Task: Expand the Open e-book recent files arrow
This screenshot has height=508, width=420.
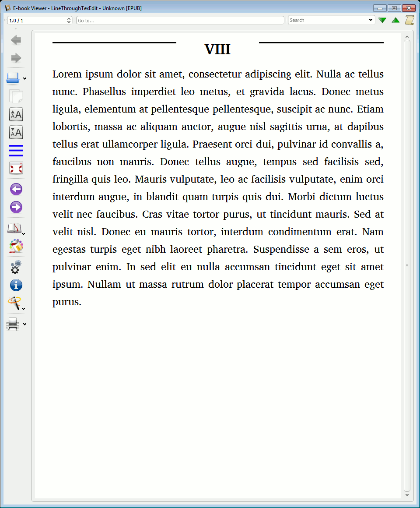Action: point(24,79)
